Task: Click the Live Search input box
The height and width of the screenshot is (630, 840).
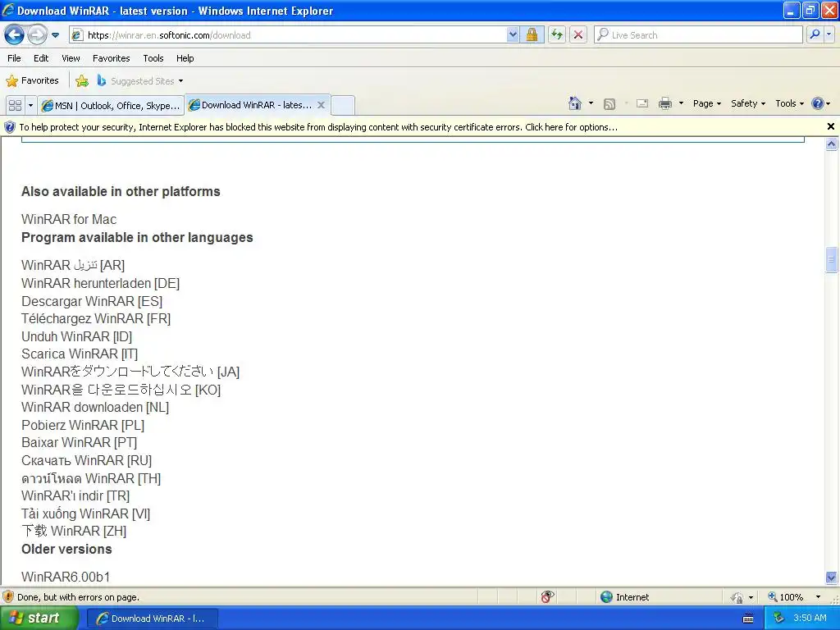Action: (x=698, y=35)
